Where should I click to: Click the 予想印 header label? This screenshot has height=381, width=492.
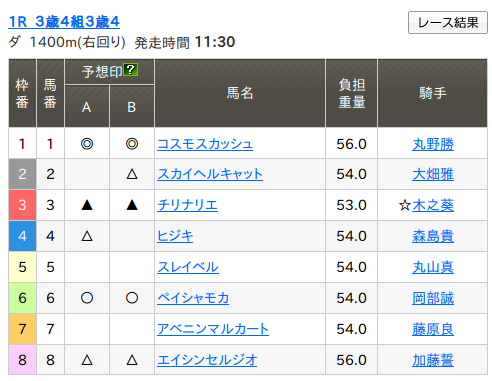102,71
